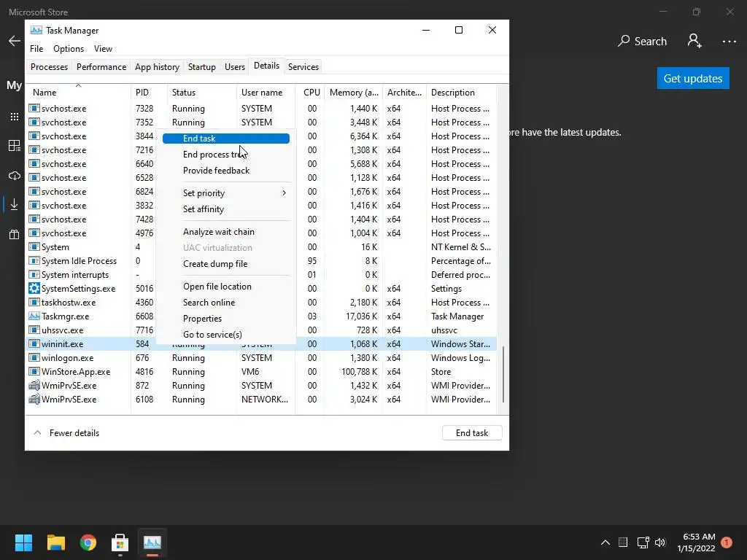Viewport: 747px width, 560px height.
Task: Open Microsoft Store gift sidebar icon
Action: (x=15, y=234)
